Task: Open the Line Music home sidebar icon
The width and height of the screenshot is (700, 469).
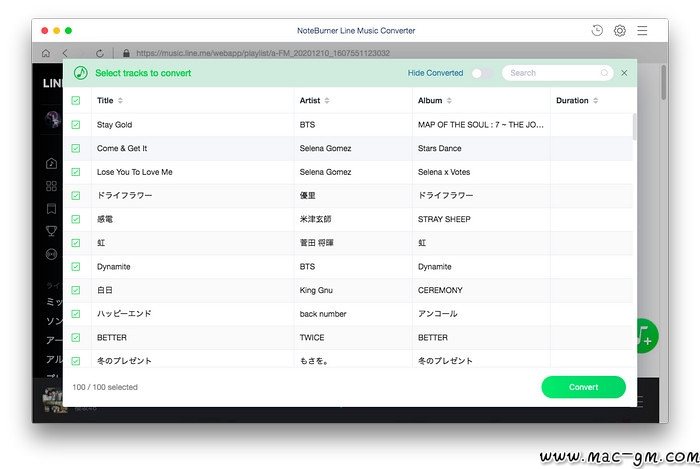Action: pos(51,163)
